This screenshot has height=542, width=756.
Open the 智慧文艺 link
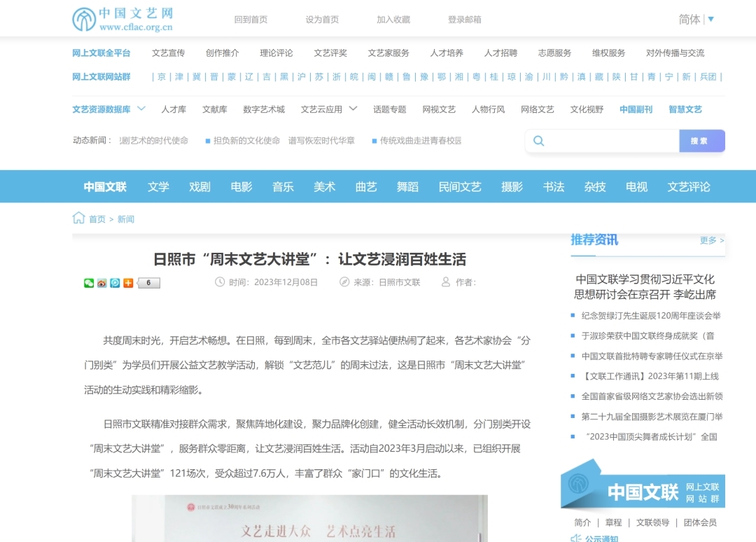(x=685, y=109)
